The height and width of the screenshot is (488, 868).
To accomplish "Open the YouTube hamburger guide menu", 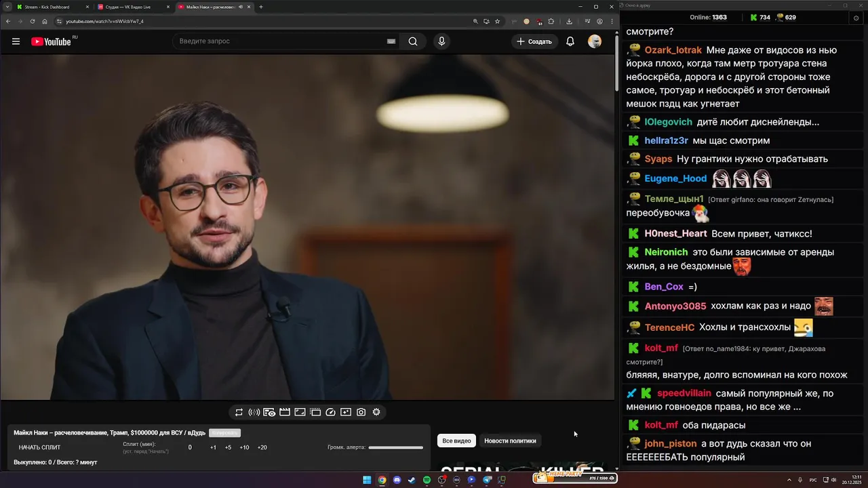I will tap(16, 41).
